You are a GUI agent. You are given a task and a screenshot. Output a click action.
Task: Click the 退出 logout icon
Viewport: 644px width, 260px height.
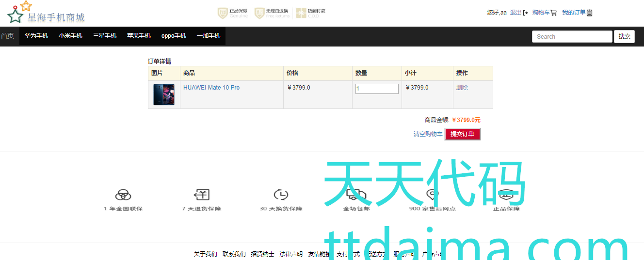(525, 13)
